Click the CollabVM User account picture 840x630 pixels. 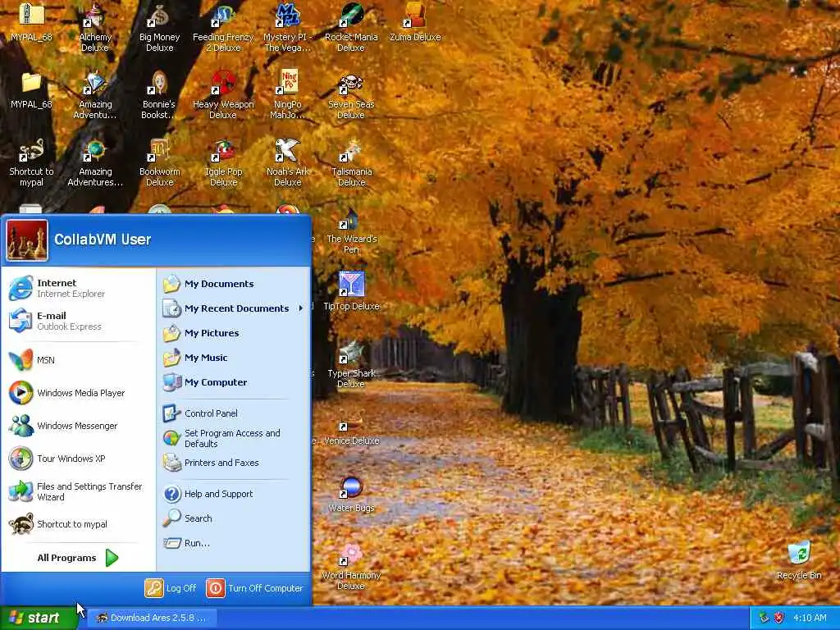[x=27, y=240]
